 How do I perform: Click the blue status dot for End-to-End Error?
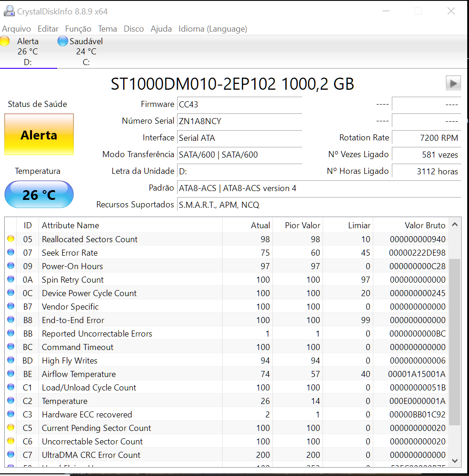click(x=11, y=319)
